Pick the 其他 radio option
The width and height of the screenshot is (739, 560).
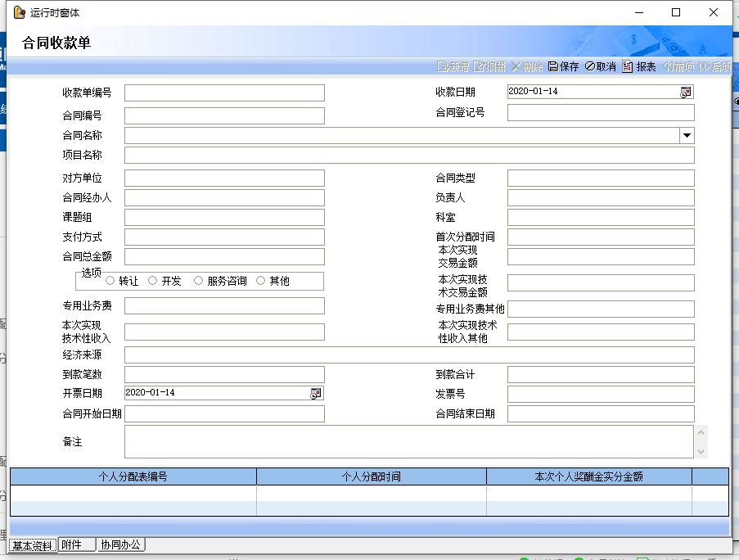click(x=261, y=281)
